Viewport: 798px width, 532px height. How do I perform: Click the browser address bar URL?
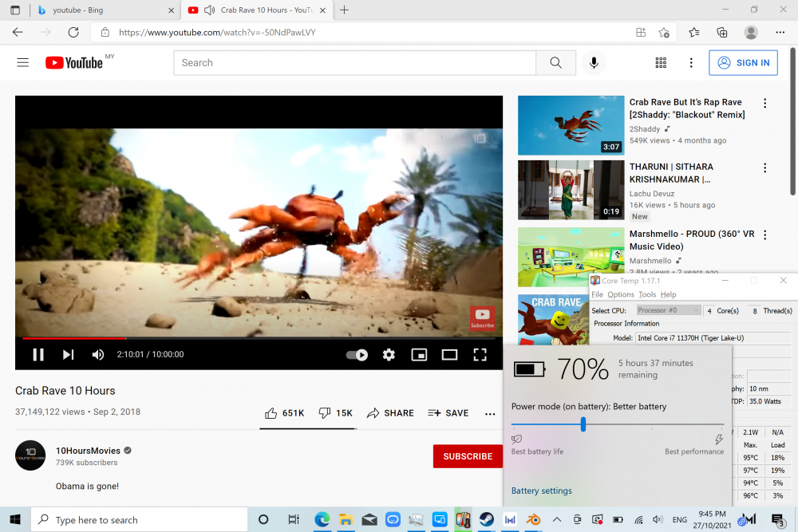click(x=217, y=33)
